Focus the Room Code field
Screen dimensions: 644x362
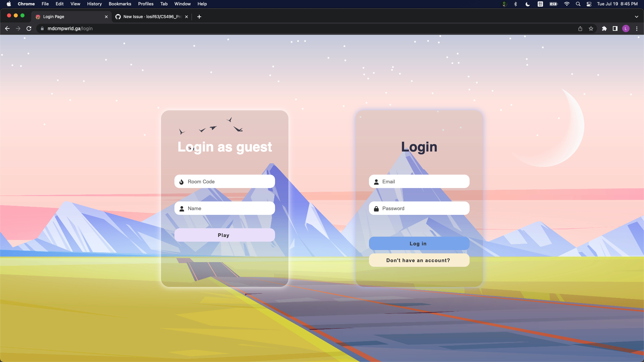(225, 181)
